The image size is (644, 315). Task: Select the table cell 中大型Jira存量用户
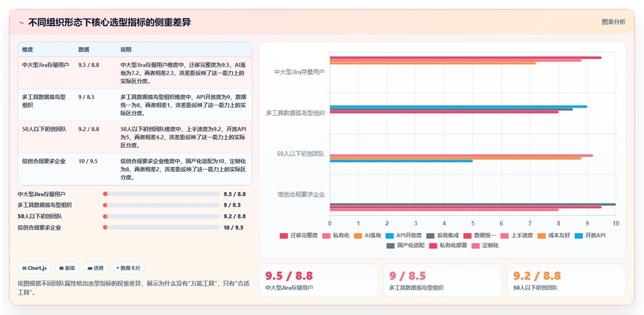46,65
